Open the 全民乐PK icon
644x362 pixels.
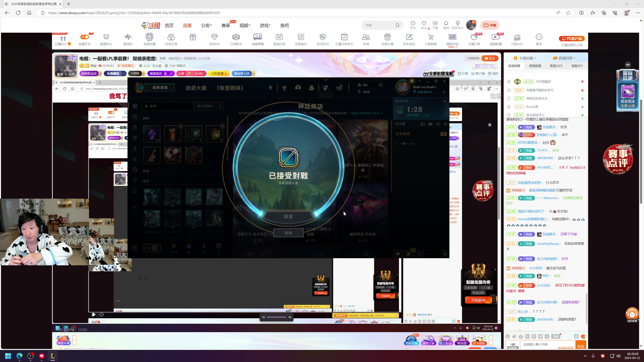click(323, 40)
